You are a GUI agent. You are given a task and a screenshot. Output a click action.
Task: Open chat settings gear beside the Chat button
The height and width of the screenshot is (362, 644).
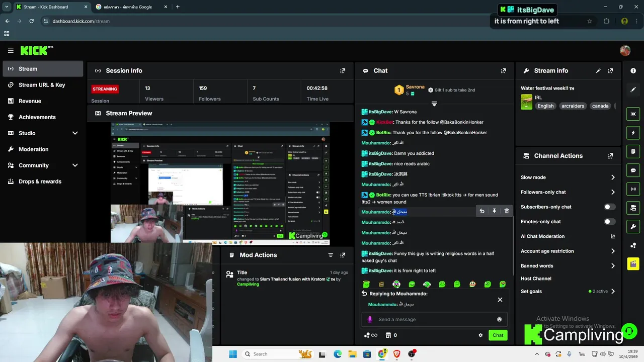pyautogui.click(x=480, y=335)
